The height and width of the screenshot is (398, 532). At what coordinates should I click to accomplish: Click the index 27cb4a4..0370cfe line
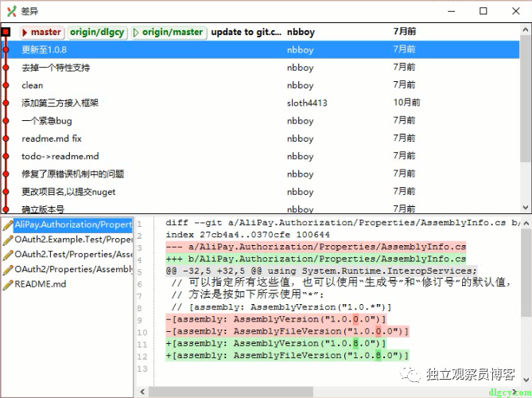[x=247, y=235]
